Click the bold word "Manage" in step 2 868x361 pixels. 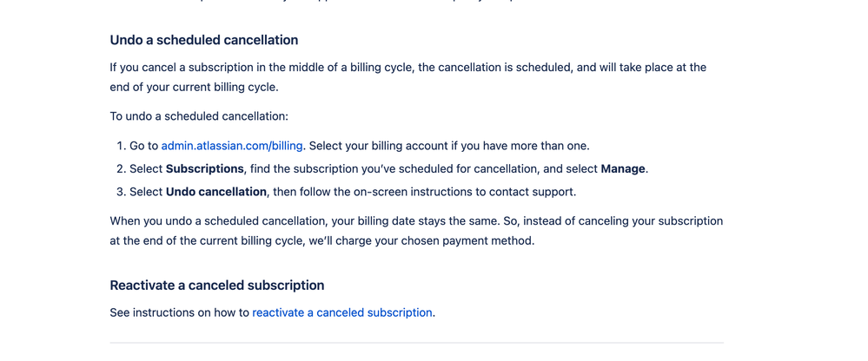[x=623, y=168]
